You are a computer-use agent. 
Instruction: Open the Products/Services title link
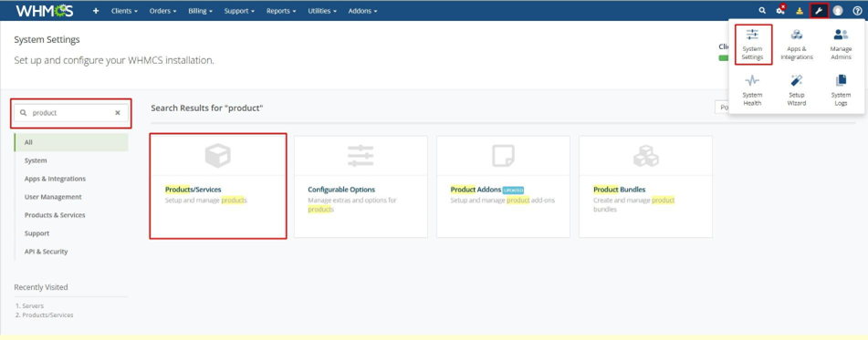[193, 189]
